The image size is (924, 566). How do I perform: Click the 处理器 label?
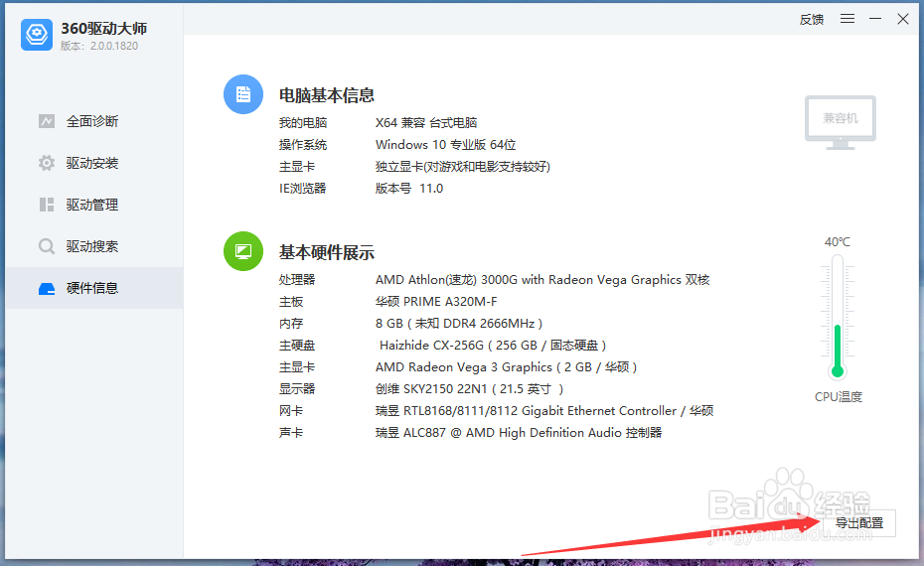coord(297,280)
